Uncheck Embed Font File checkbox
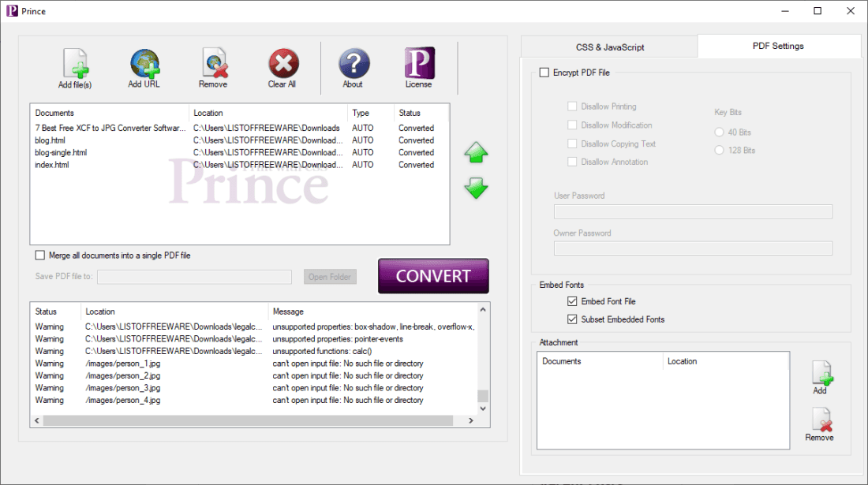 click(x=572, y=301)
